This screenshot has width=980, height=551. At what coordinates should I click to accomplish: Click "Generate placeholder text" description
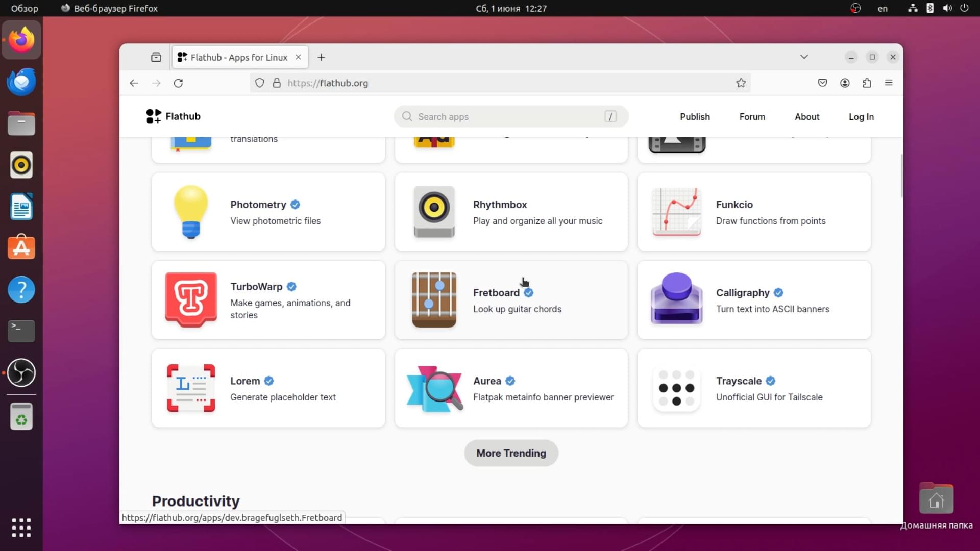click(x=283, y=397)
